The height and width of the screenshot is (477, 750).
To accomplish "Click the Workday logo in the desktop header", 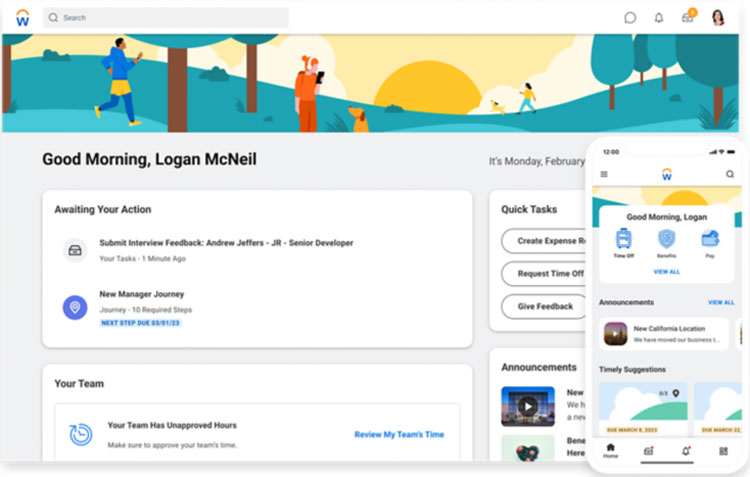I will (22, 17).
